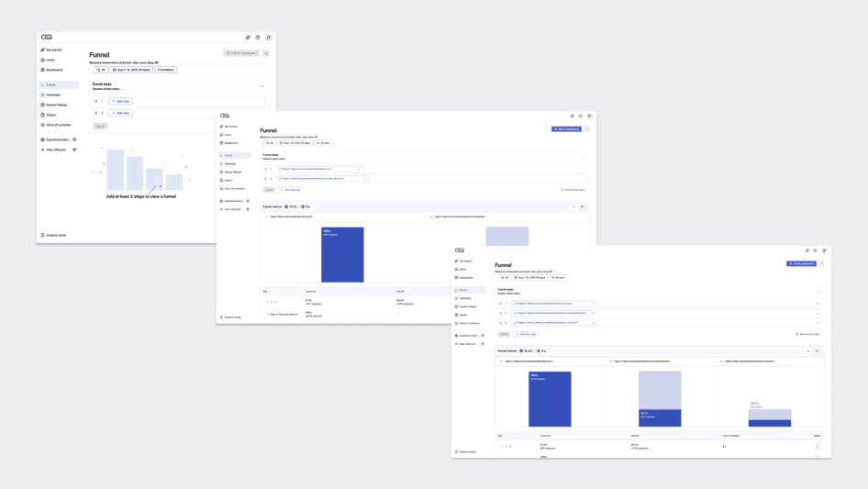The height and width of the screenshot is (489, 868).
Task: Click Remove all steps in the three-step window
Action: [x=807, y=334]
